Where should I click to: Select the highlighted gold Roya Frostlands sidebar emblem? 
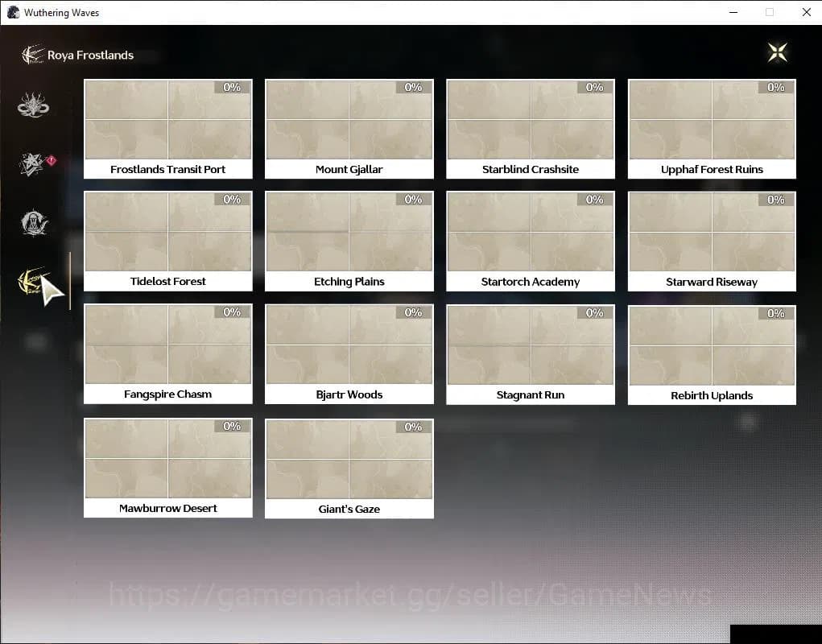click(x=34, y=281)
